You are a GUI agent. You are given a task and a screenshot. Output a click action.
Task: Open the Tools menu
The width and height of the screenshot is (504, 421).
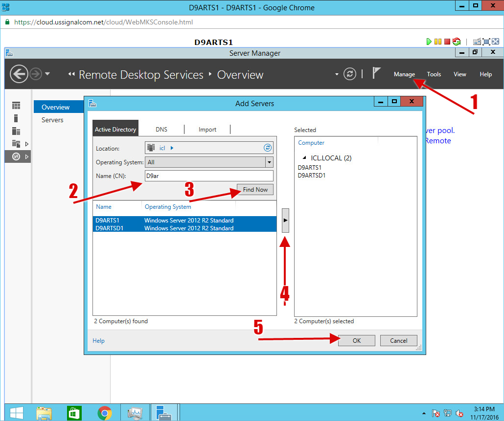tap(434, 74)
